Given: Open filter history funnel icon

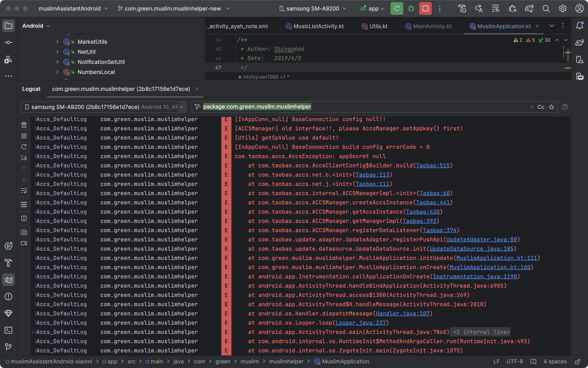Looking at the screenshot, I should click(197, 107).
